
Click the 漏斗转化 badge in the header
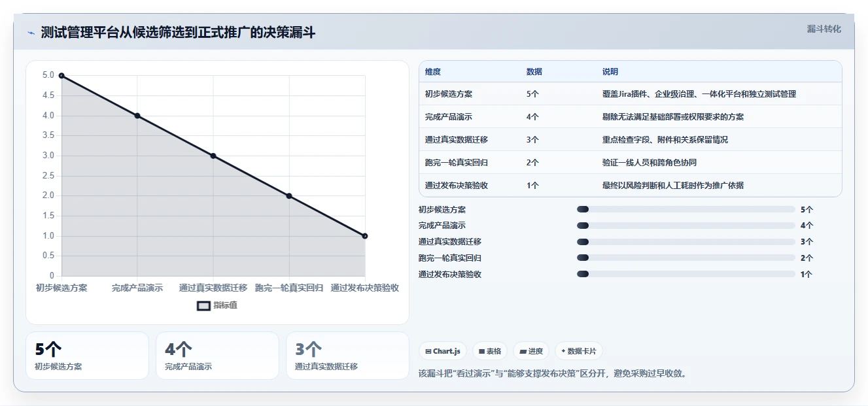[824, 29]
